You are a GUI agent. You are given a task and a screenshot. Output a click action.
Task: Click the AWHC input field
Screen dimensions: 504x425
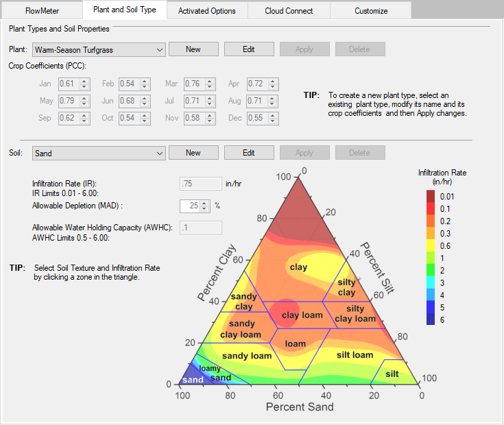click(200, 228)
